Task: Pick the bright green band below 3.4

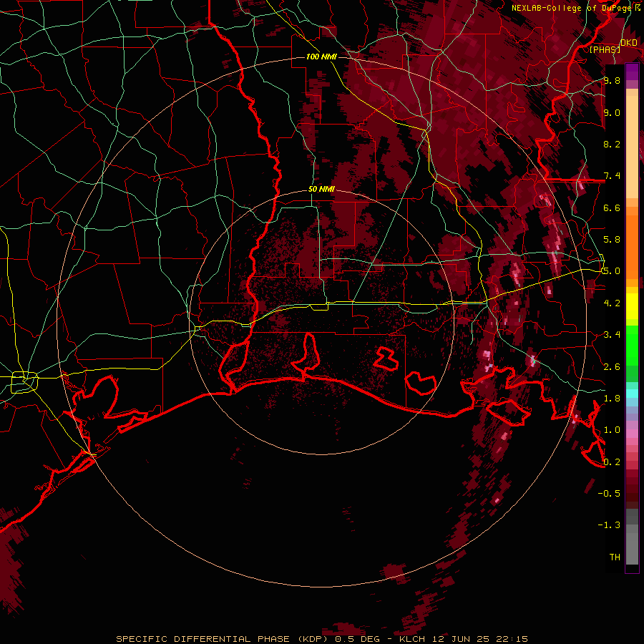Action: 632,348
